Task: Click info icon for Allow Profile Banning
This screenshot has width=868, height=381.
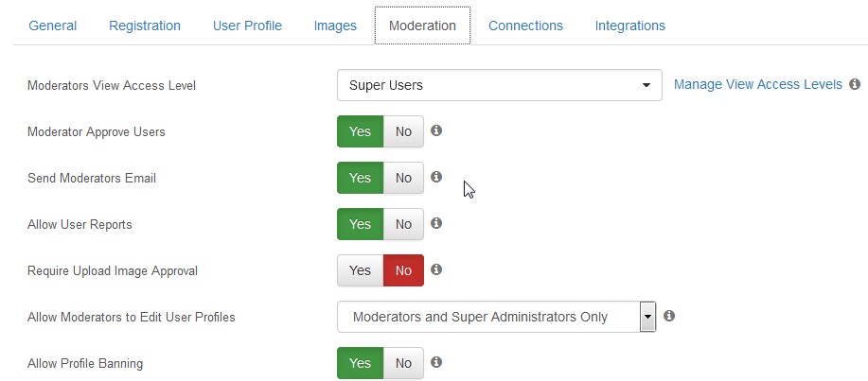Action: click(436, 362)
